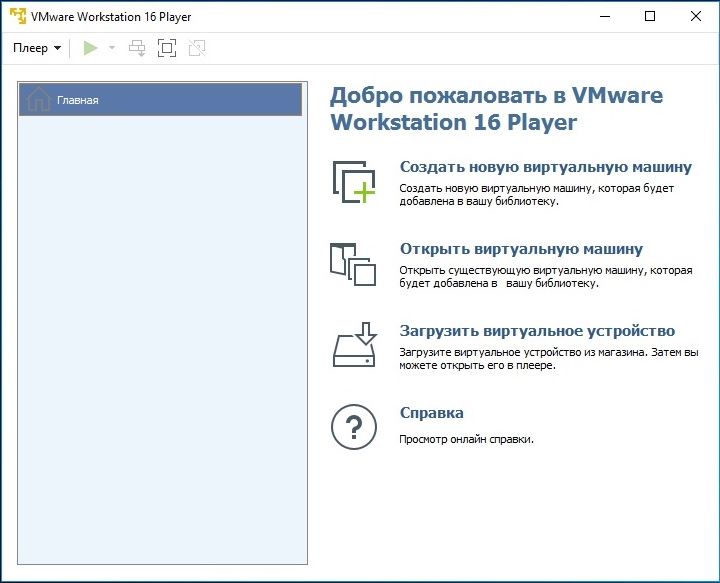Open the Плеер menu dropdown

[x=37, y=48]
